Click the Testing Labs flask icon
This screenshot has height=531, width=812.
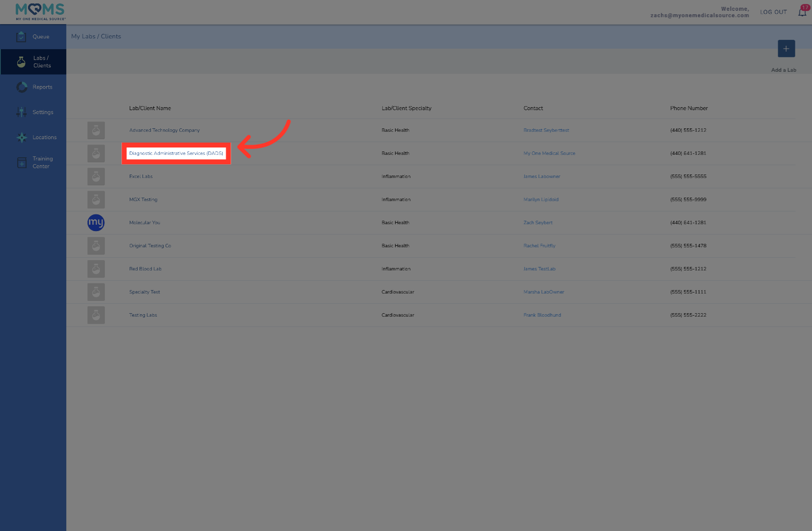pyautogui.click(x=96, y=315)
